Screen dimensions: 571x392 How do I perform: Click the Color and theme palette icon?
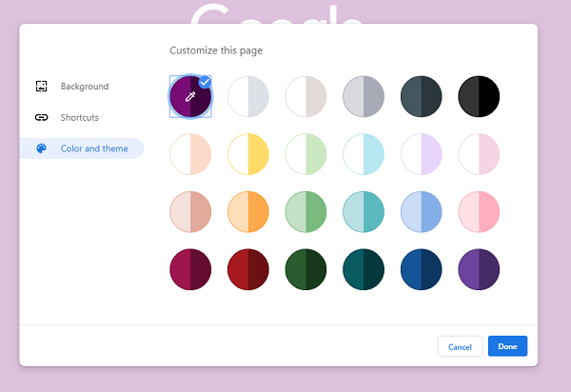(41, 149)
